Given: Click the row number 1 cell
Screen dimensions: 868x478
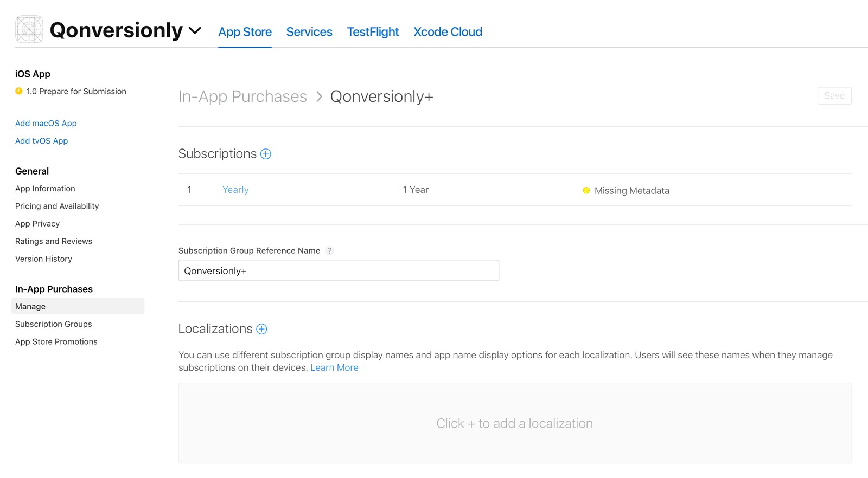Looking at the screenshot, I should click(189, 190).
